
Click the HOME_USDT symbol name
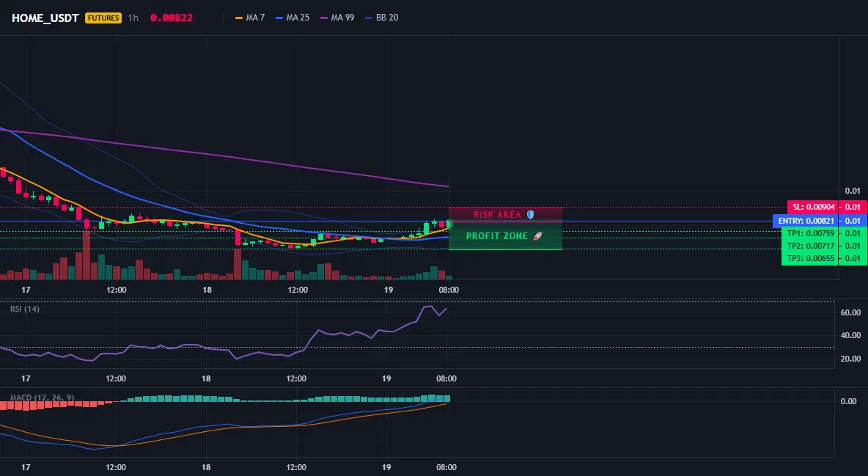[x=45, y=18]
